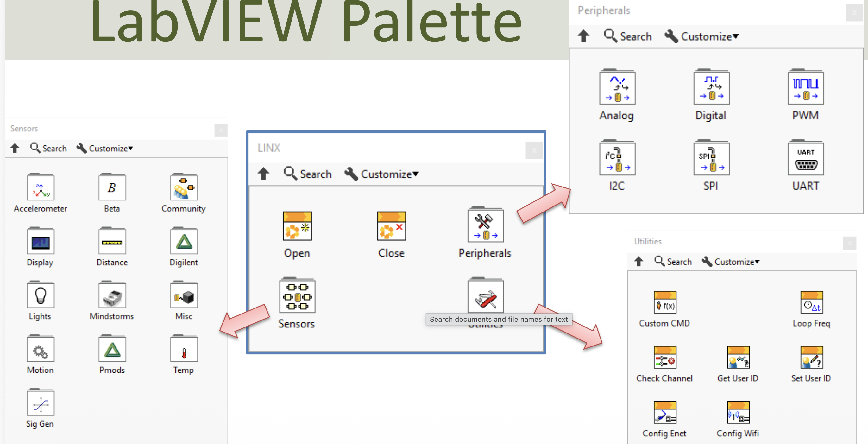Viewport: 868px width, 444px height.
Task: Expand Customize dropdown in LINX palette
Action: [381, 174]
